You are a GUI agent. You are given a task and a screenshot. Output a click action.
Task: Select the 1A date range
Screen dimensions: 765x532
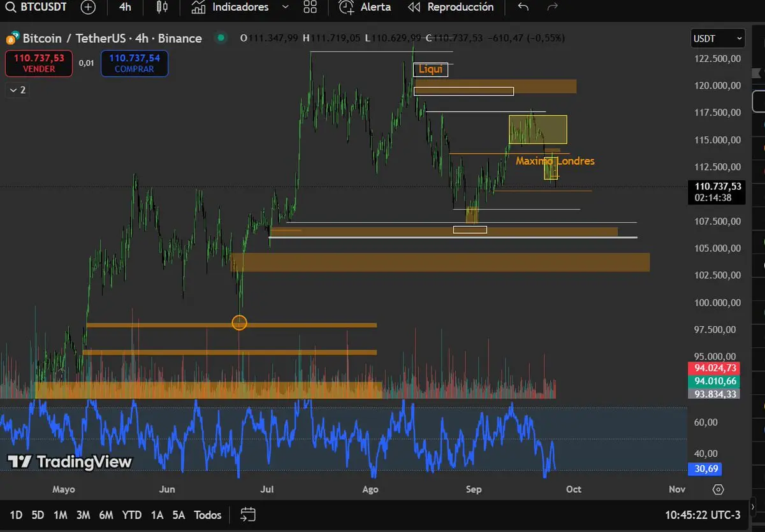point(157,515)
